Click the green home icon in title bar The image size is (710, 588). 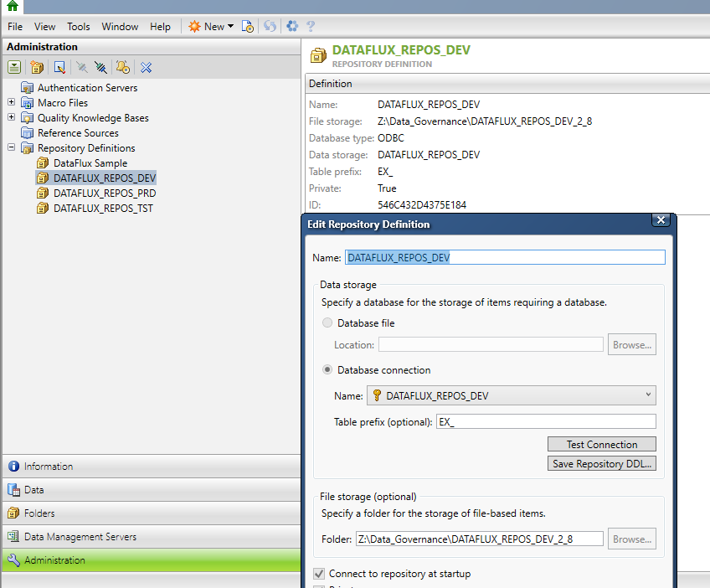[x=11, y=7]
